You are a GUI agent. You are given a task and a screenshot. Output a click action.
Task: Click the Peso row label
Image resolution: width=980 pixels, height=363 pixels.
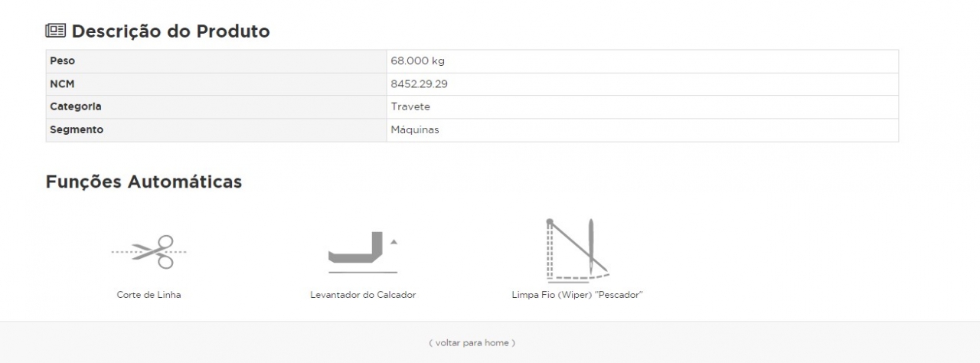(x=63, y=61)
